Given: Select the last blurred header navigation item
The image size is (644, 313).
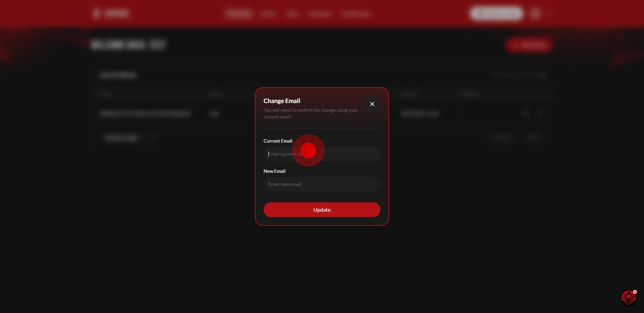Looking at the screenshot, I should [356, 14].
